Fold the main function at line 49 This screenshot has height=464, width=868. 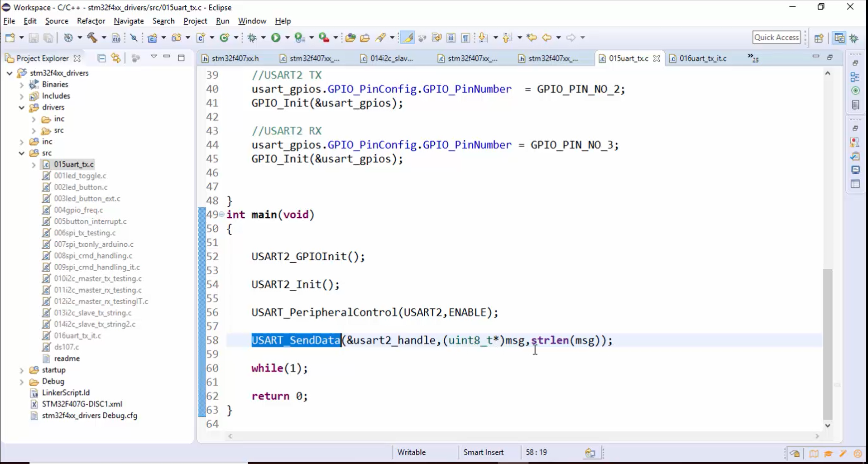(x=221, y=215)
